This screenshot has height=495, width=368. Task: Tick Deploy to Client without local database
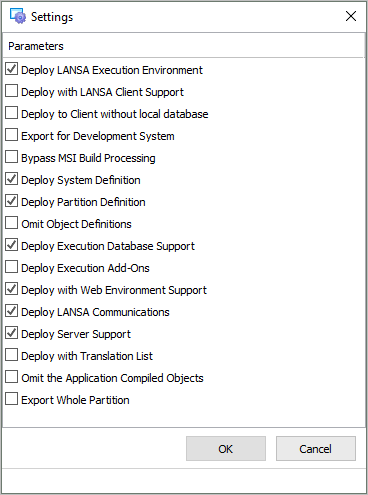12,113
